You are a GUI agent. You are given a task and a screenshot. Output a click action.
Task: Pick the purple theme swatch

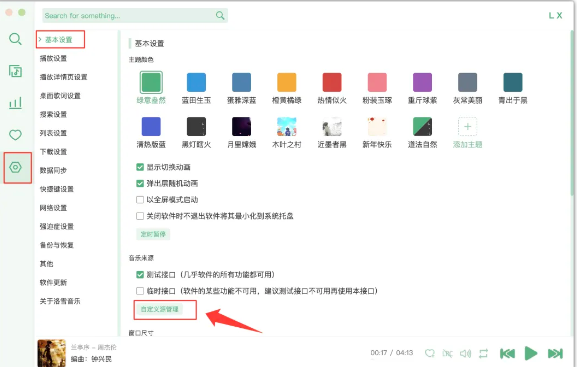[422, 82]
